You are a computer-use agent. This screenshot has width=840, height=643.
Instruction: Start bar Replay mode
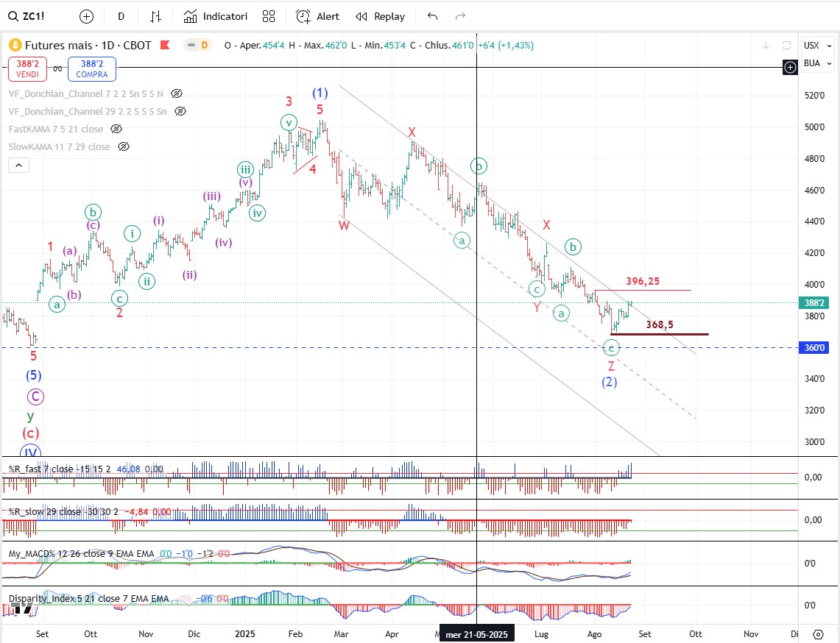[380, 16]
